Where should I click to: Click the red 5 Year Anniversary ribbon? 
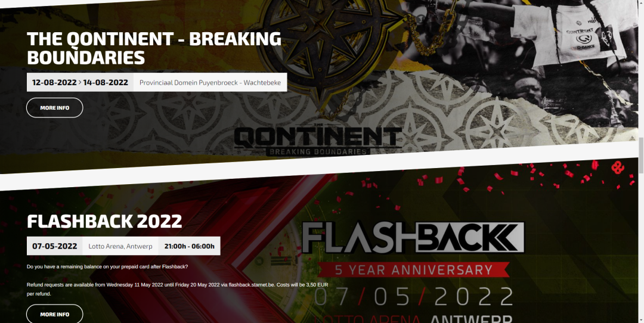[413, 269]
